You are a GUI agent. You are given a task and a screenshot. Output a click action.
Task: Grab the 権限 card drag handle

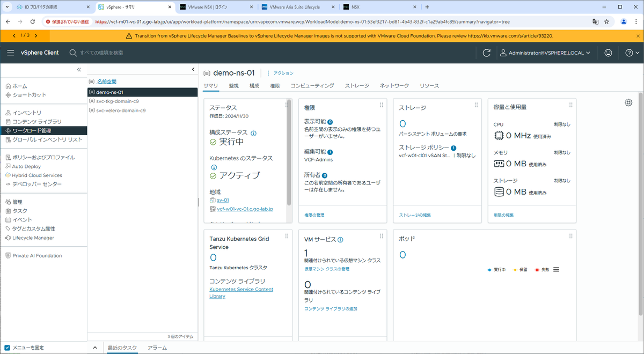382,105
